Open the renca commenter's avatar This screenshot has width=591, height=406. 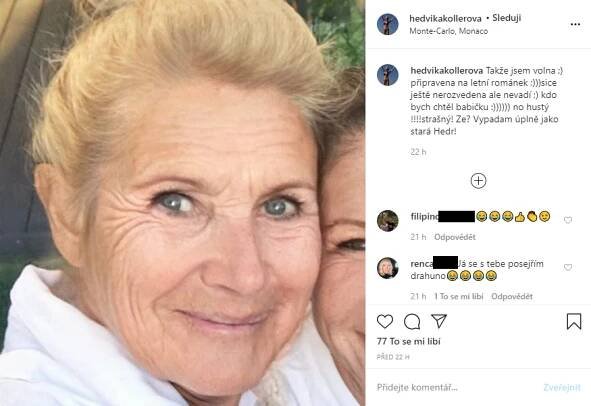[387, 268]
